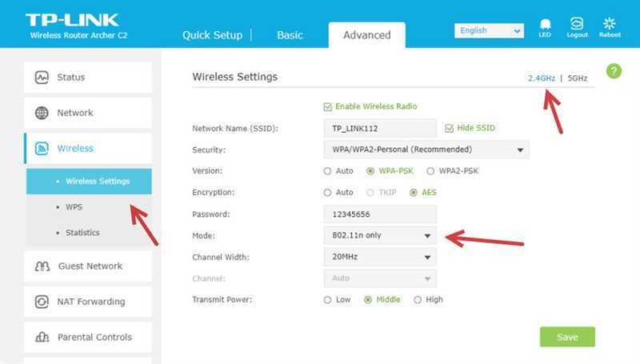
Task: Open the WPS submenu item
Action: 74,207
